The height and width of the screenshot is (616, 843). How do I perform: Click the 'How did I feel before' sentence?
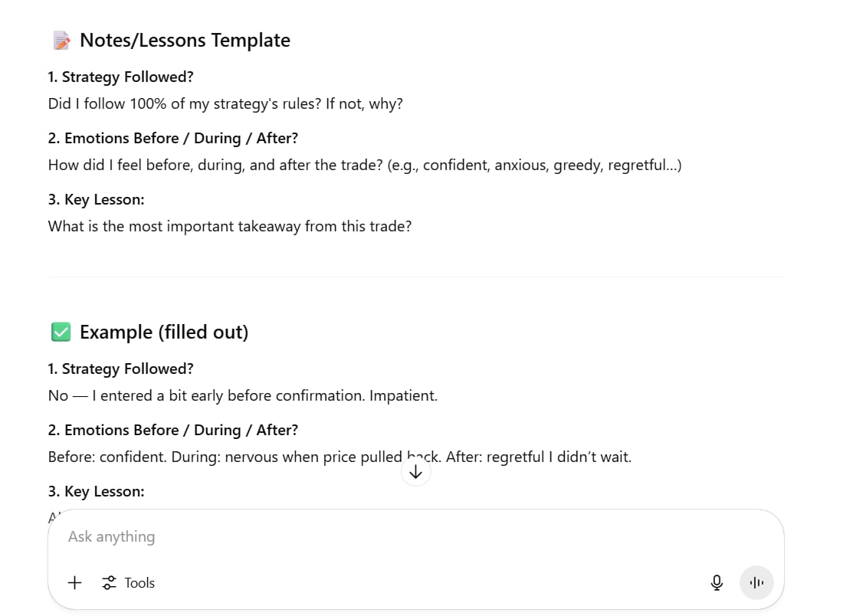coord(365,165)
